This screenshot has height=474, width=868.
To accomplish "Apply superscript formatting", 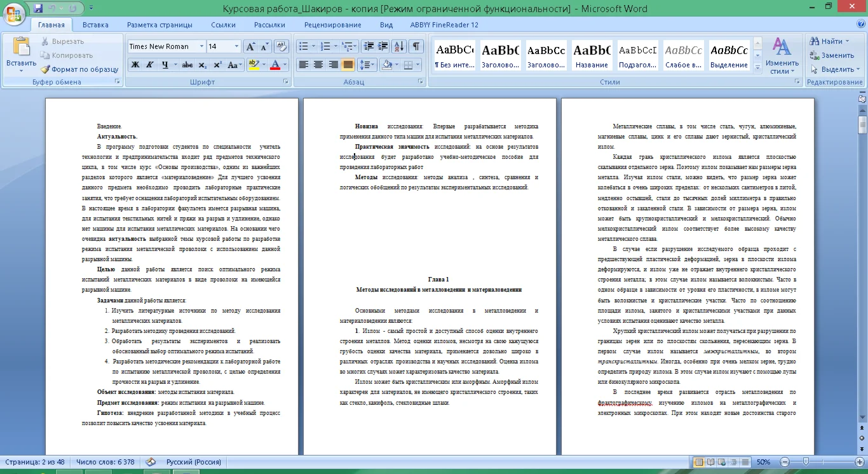I will click(x=217, y=65).
